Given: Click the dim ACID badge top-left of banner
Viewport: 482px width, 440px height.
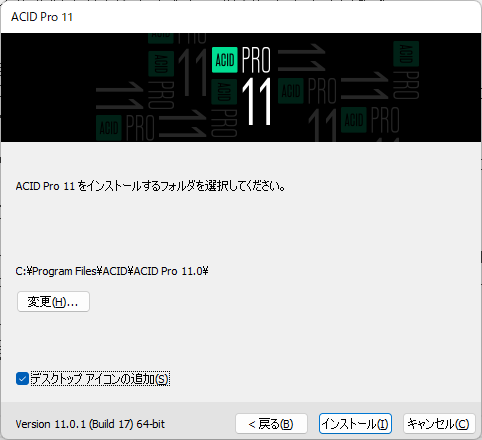Looking at the screenshot, I should [x=161, y=64].
